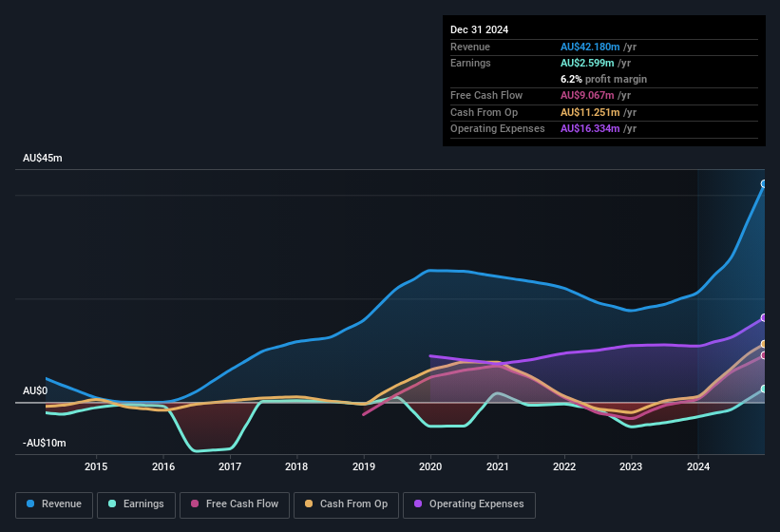Toggle the Free Cash Flow legend button
This screenshot has height=532, width=780.
[235, 504]
